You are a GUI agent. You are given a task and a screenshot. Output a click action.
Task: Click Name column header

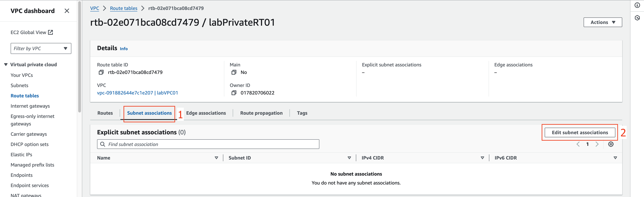[x=103, y=158]
